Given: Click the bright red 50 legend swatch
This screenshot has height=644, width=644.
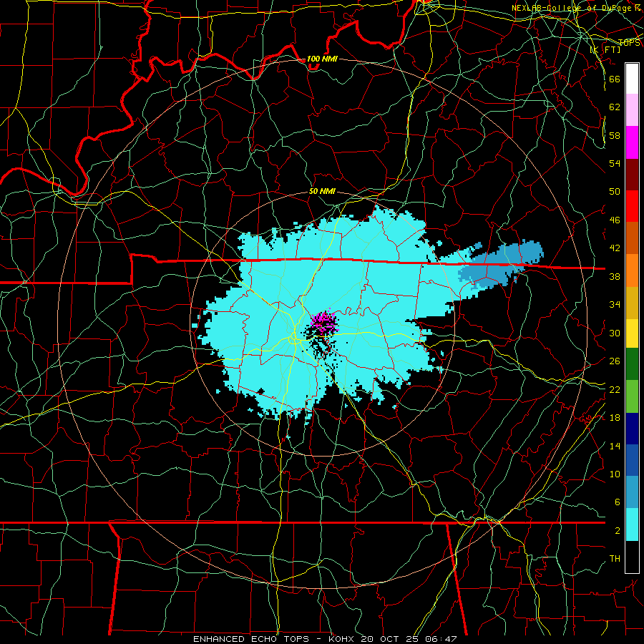Looking at the screenshot, I should pyautogui.click(x=632, y=206).
